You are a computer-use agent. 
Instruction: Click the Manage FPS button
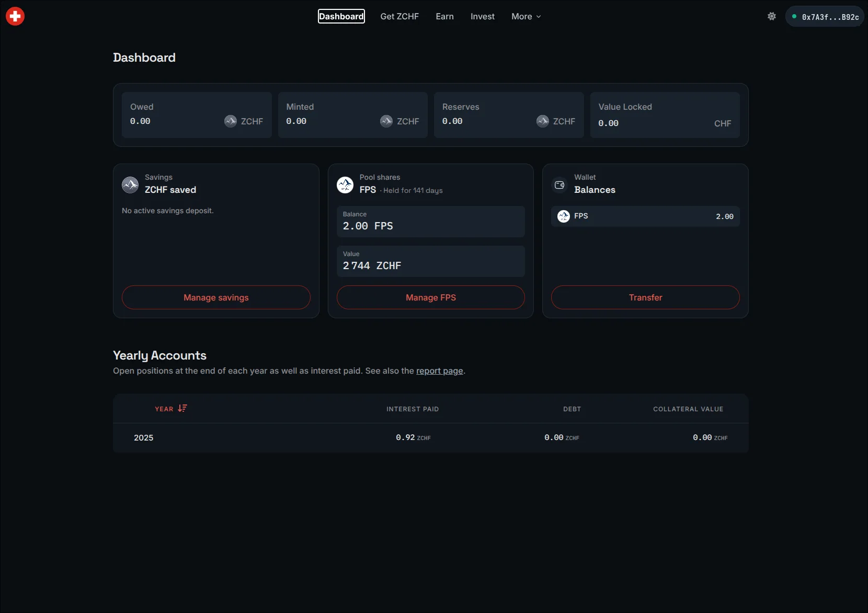[x=431, y=297]
